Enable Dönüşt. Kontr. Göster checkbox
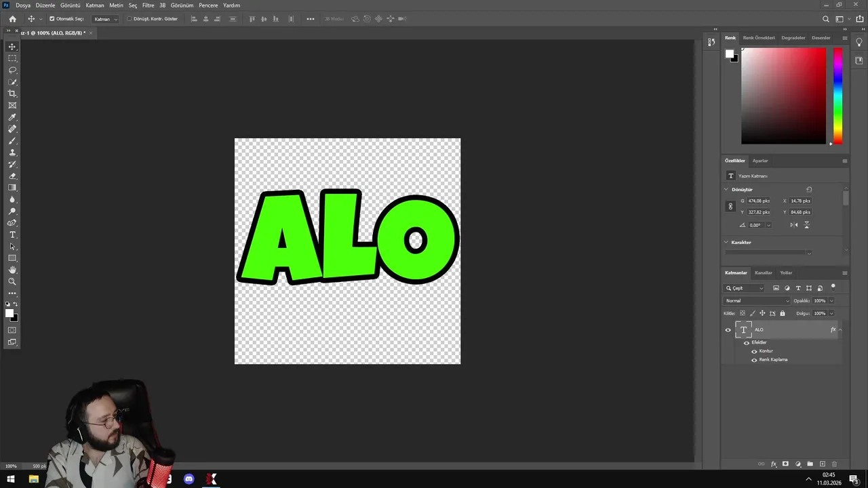This screenshot has height=488, width=868. point(130,19)
